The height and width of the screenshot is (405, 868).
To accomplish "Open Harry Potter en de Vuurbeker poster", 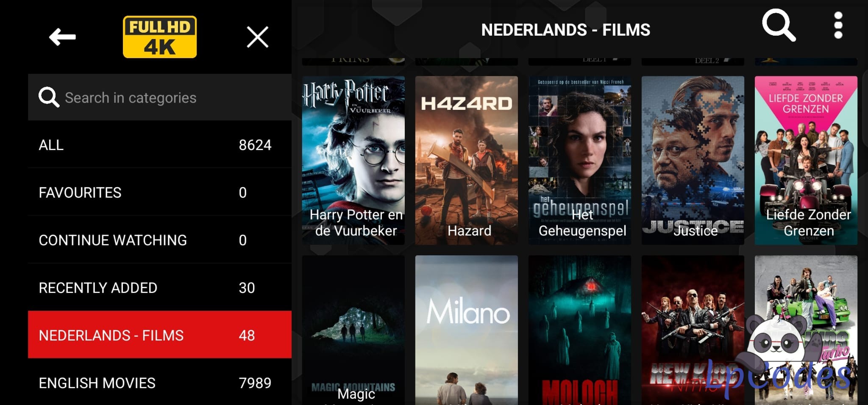I will click(x=353, y=160).
